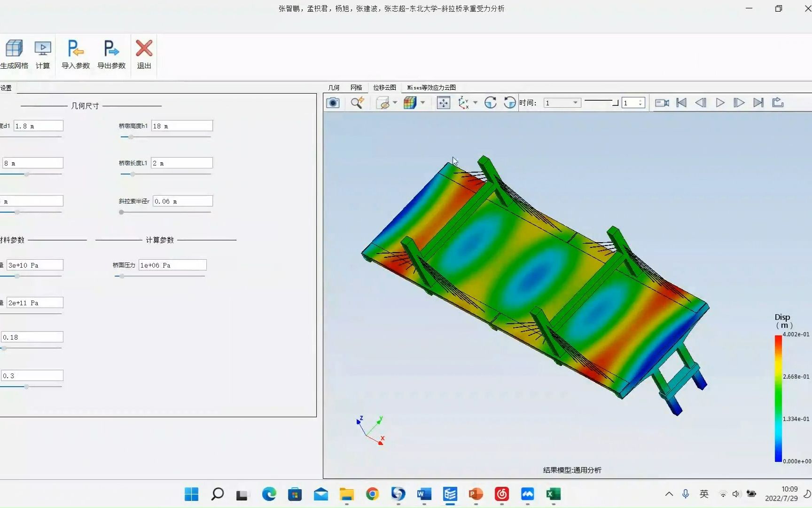Click the 3e+10 Pa input field

35,265
